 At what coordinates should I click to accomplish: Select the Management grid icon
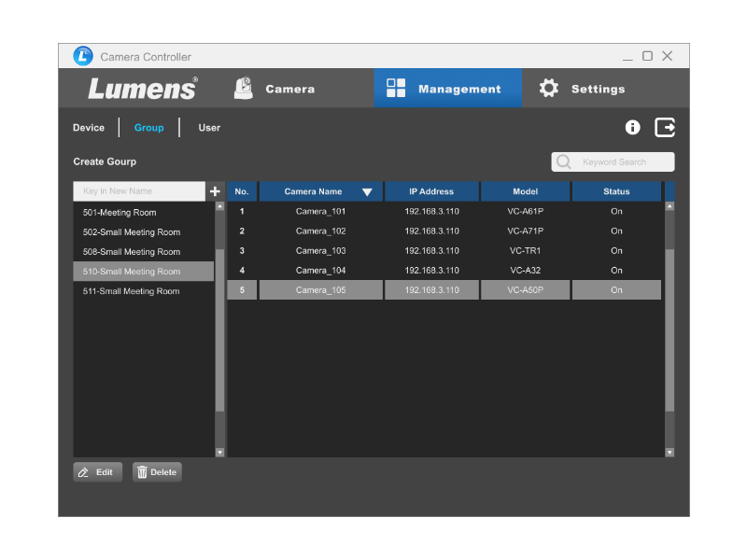[396, 88]
